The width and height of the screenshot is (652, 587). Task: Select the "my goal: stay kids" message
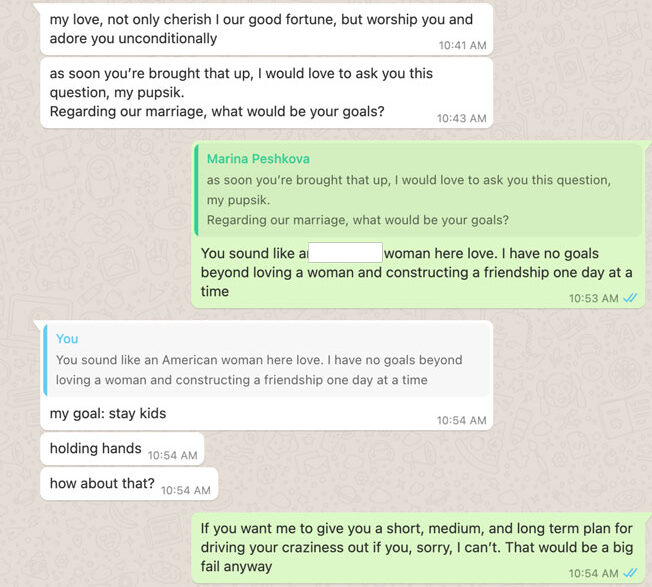[x=108, y=413]
